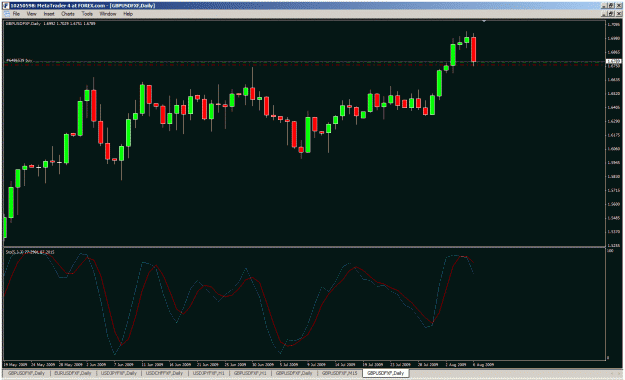Minimize the MetaTrader application window
Viewport: 625px width, 380px height.
click(x=605, y=6)
